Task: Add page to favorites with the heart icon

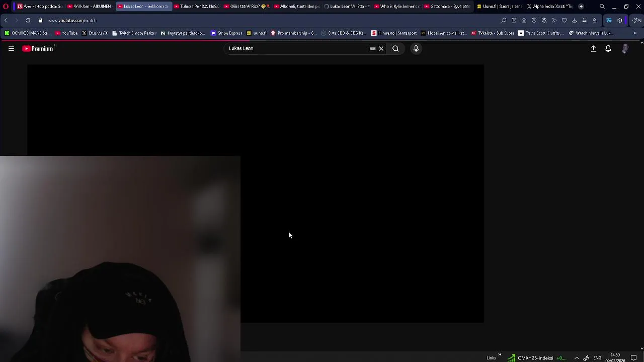Action: (x=564, y=20)
